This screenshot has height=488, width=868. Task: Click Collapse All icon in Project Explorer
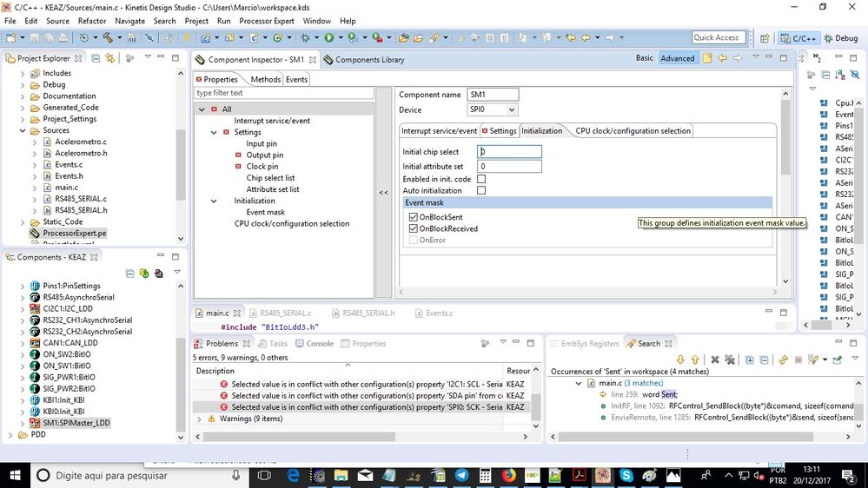(x=96, y=58)
